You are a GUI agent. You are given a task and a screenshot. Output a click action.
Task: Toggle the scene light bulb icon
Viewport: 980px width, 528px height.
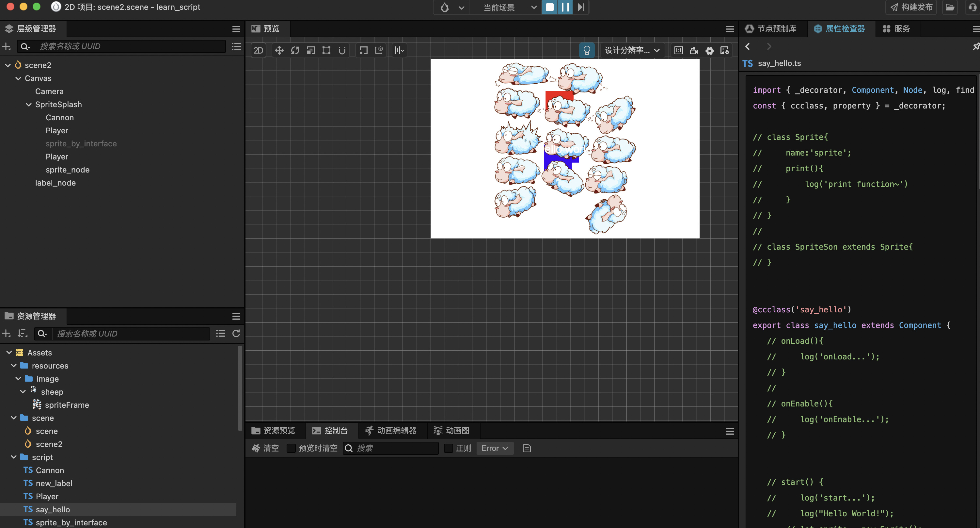[587, 51]
